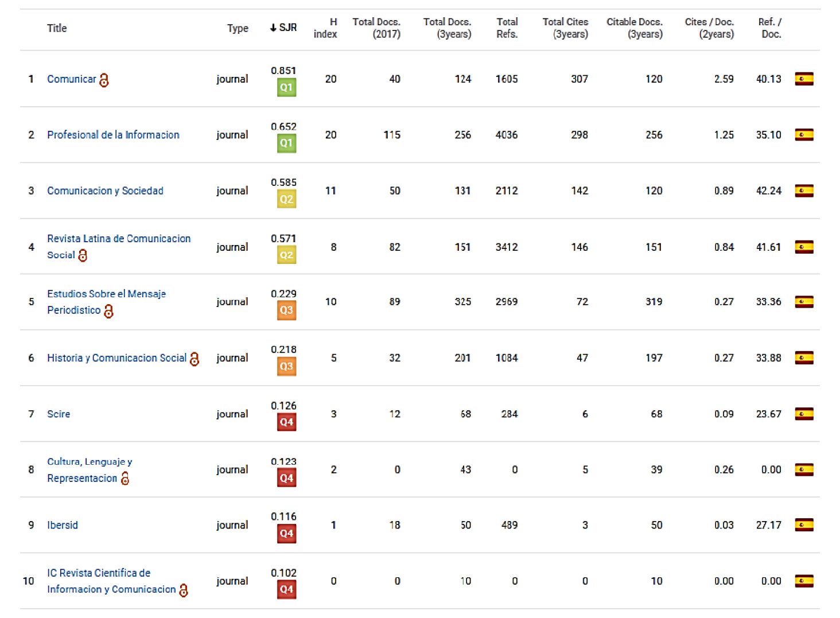Image resolution: width=840 pixels, height=618 pixels.
Task: Open the Ibersid journal link
Action: [x=63, y=525]
